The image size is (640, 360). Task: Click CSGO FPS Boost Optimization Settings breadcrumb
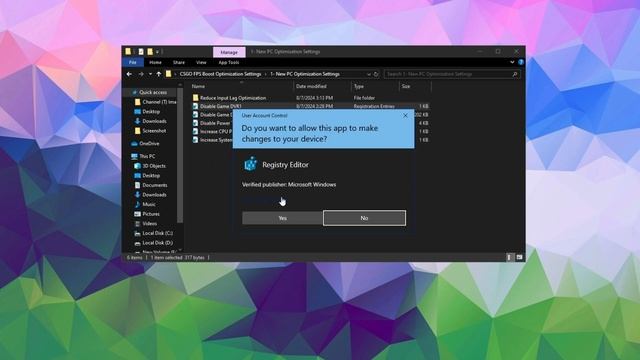pos(220,74)
